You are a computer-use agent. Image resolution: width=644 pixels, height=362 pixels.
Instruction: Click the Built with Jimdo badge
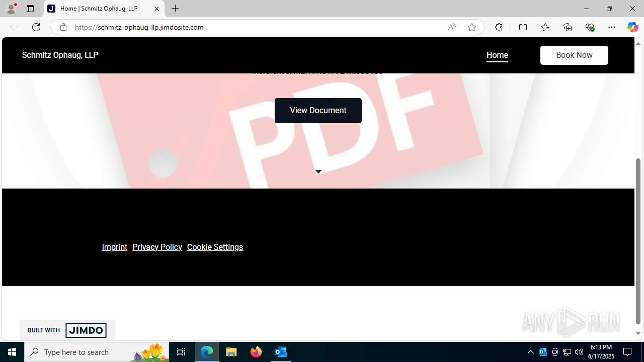(67, 330)
